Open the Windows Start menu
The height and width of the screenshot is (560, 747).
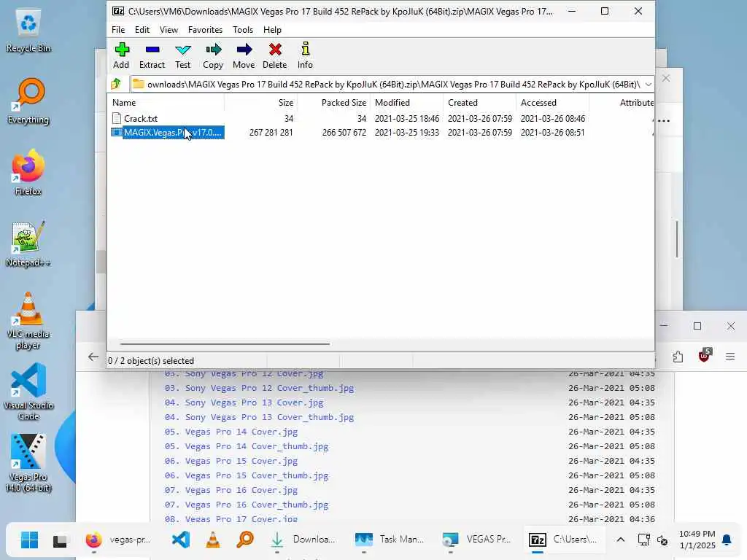coord(29,540)
